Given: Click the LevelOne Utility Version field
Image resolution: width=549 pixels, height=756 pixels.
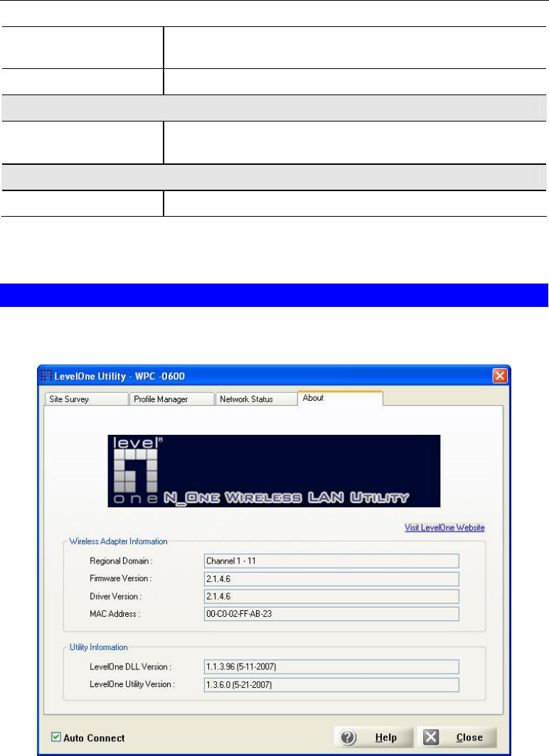Looking at the screenshot, I should click(331, 685).
